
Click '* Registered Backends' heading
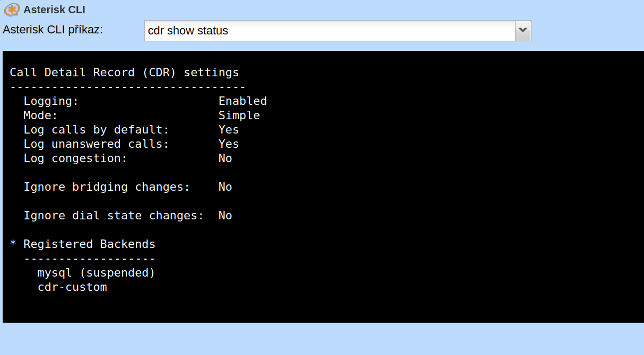(x=83, y=244)
